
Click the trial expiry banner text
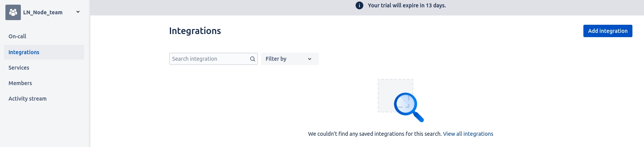[x=407, y=5]
